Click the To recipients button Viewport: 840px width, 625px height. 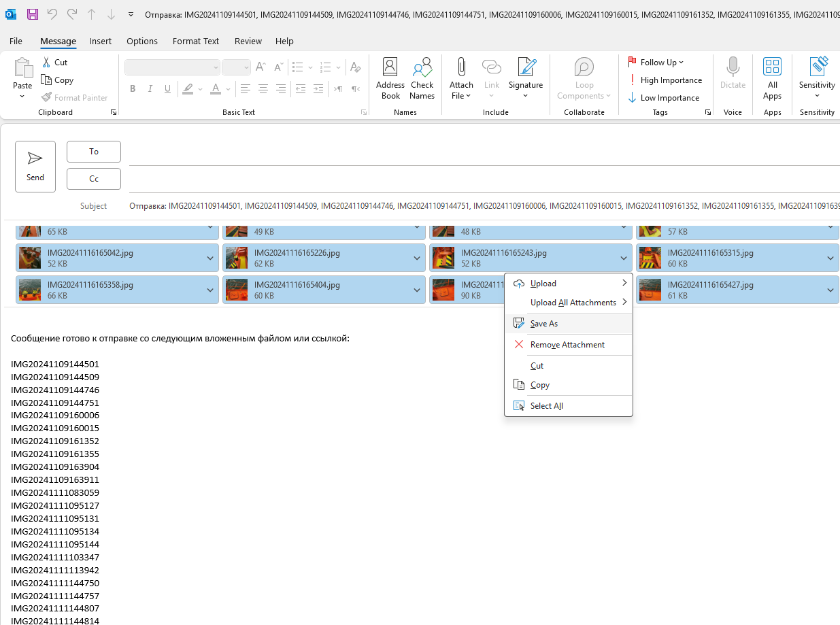[94, 152]
